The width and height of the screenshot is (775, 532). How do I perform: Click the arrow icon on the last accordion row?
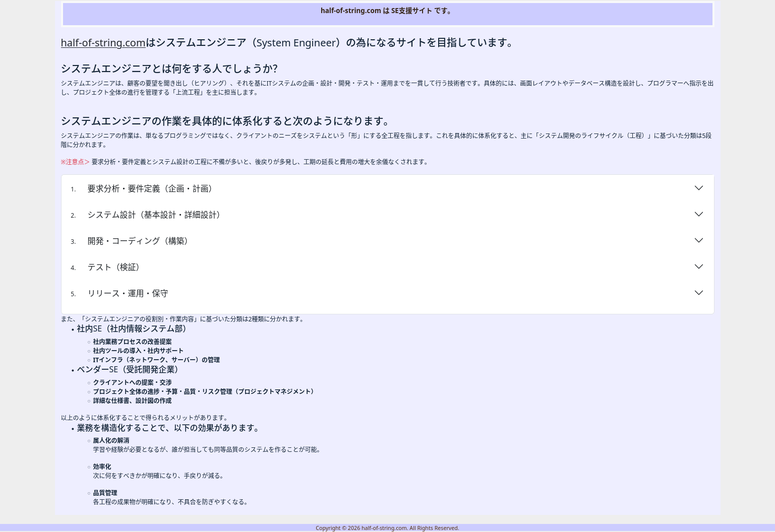click(699, 293)
